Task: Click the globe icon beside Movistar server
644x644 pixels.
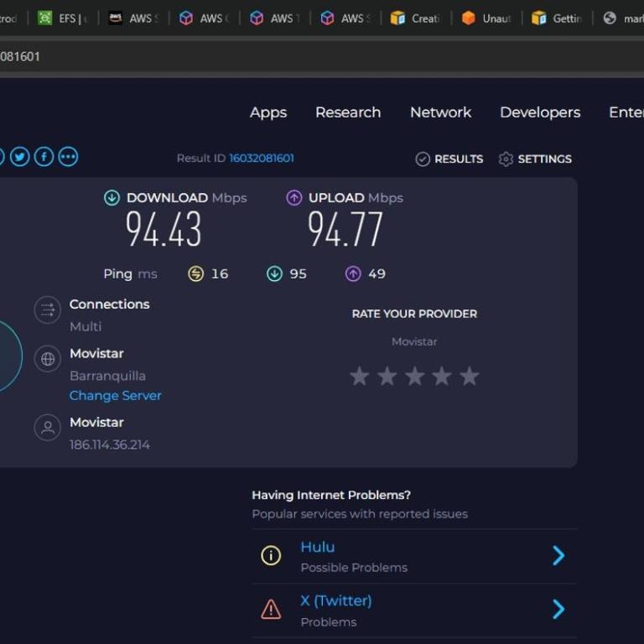Action: click(x=48, y=359)
